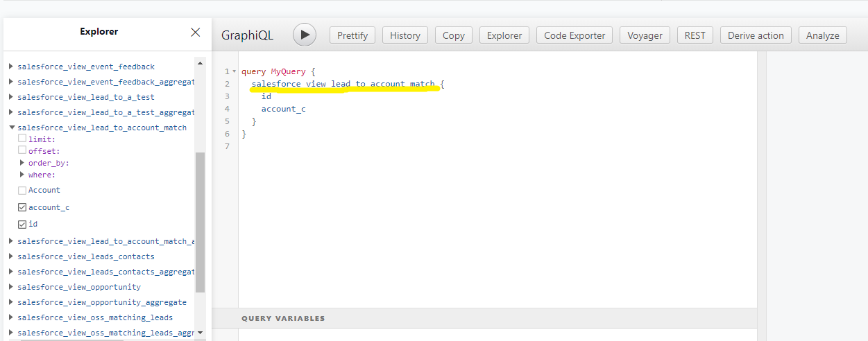Screen dimensions: 868x341
Task: Close the Explorer panel with the X
Action: pos(196,32)
